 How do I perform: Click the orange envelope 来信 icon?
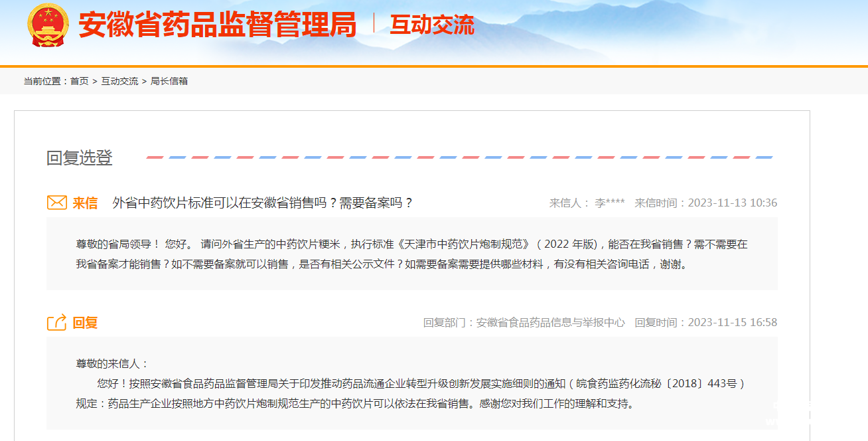(57, 203)
